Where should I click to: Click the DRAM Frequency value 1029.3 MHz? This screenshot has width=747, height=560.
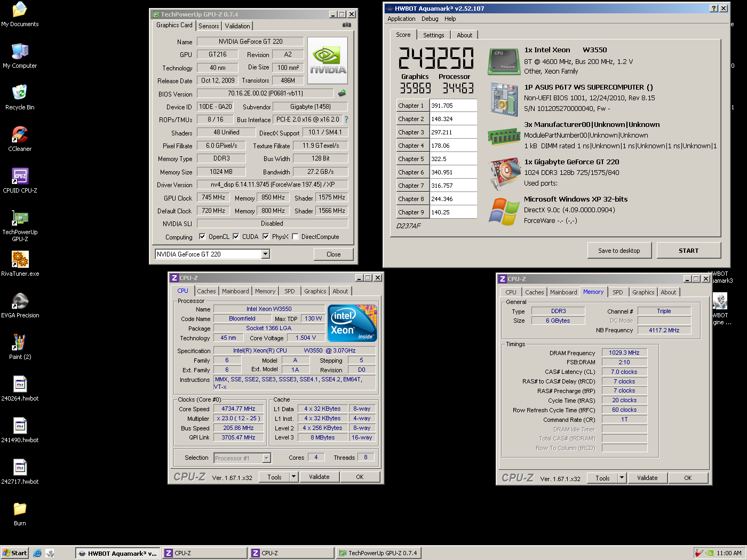click(x=624, y=353)
